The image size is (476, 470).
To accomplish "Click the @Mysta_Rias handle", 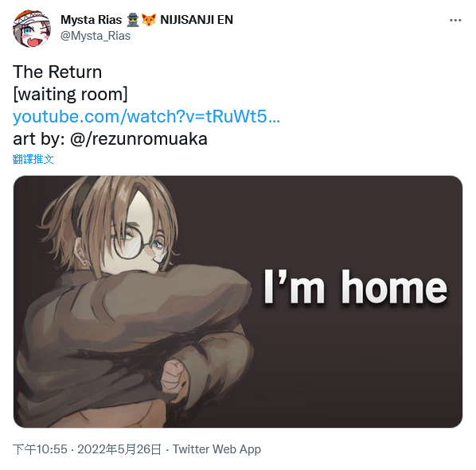I will (96, 36).
